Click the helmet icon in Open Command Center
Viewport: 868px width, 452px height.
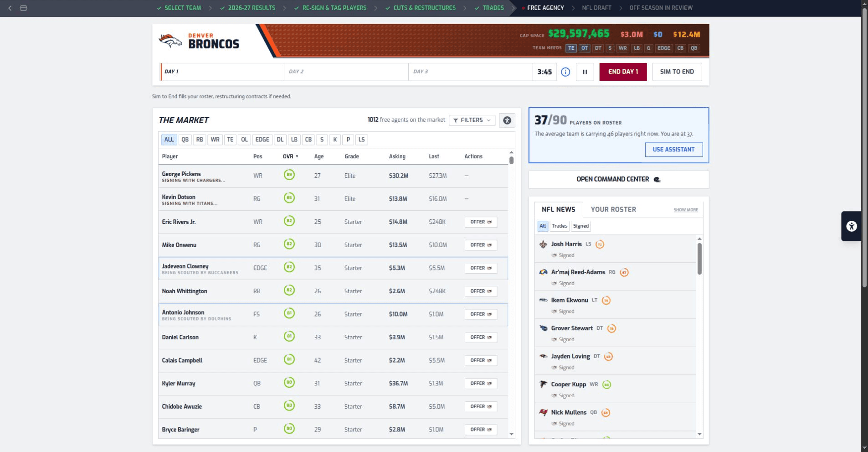(x=657, y=180)
